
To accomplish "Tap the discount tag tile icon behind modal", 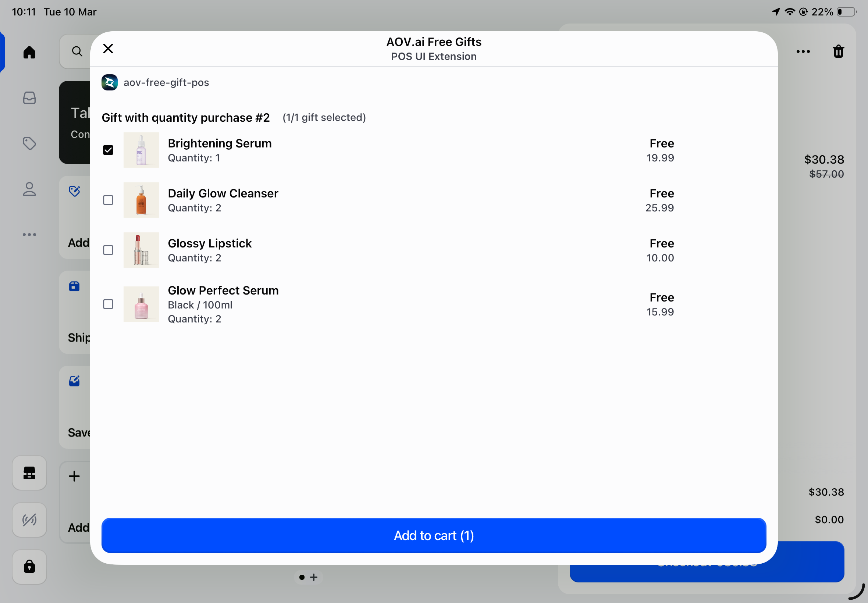I will (x=74, y=191).
